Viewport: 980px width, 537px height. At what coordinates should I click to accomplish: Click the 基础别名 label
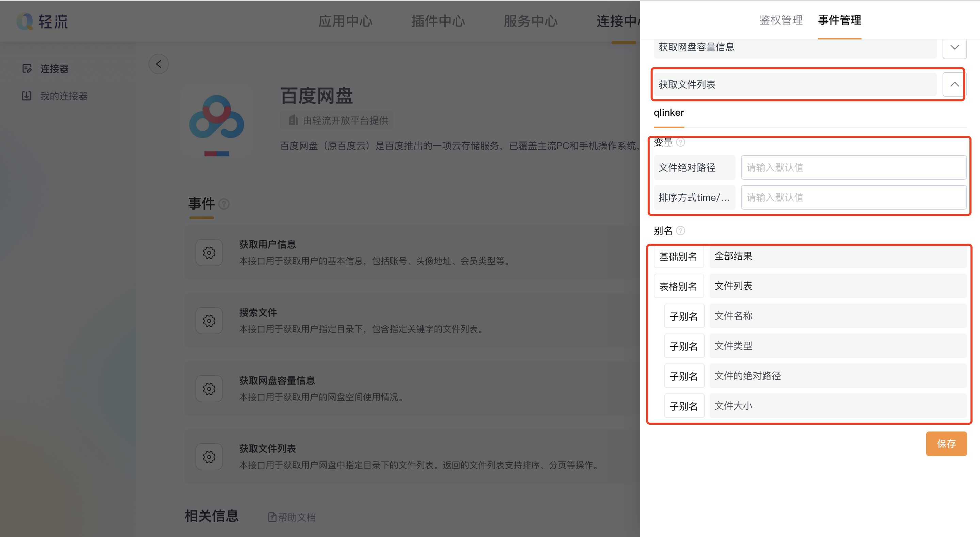678,257
